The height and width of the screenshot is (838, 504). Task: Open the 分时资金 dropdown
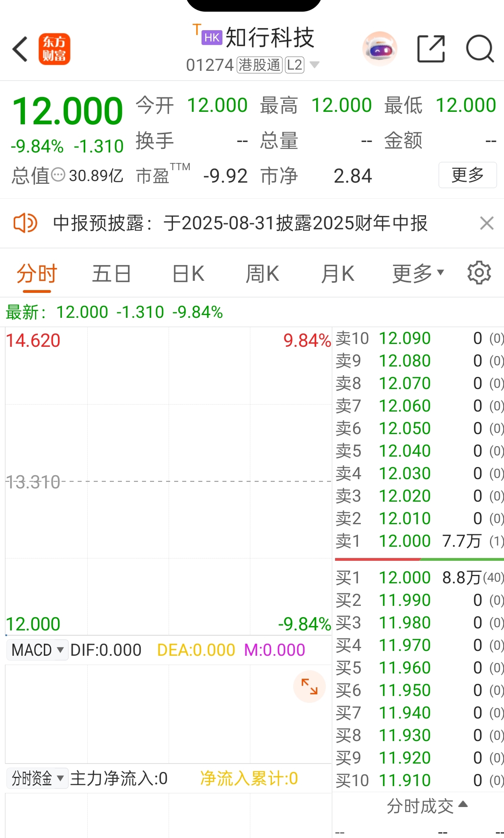coord(37,778)
